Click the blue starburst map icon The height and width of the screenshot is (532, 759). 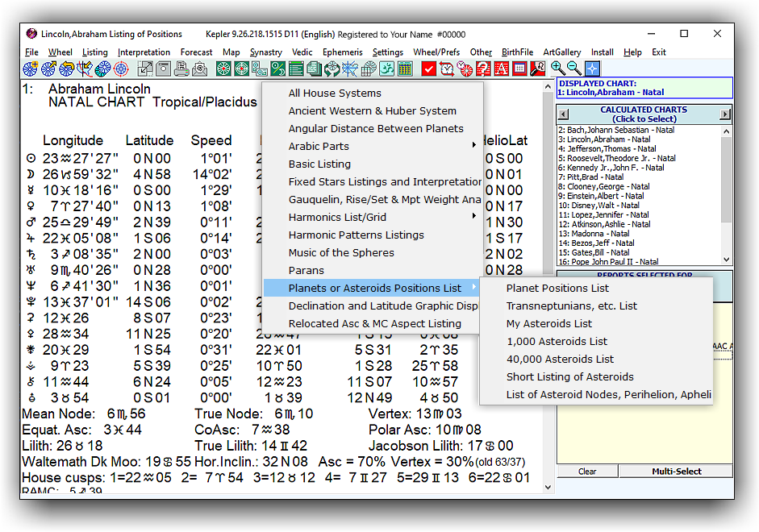(350, 69)
